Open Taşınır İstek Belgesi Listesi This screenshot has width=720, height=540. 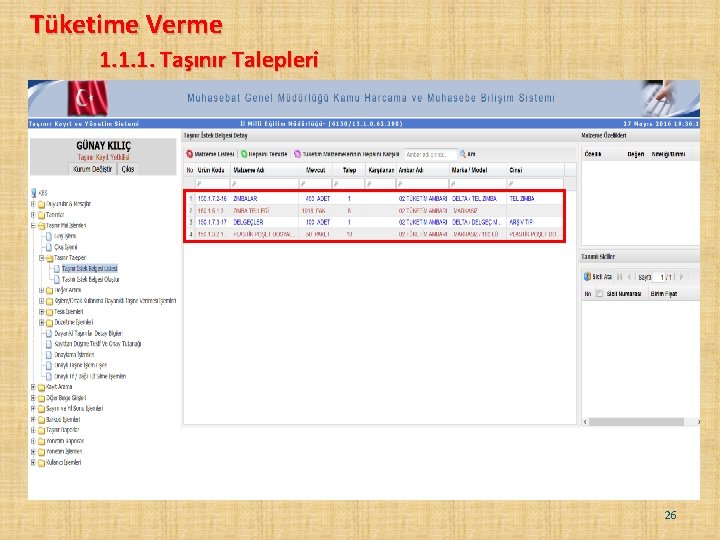[x=90, y=269]
